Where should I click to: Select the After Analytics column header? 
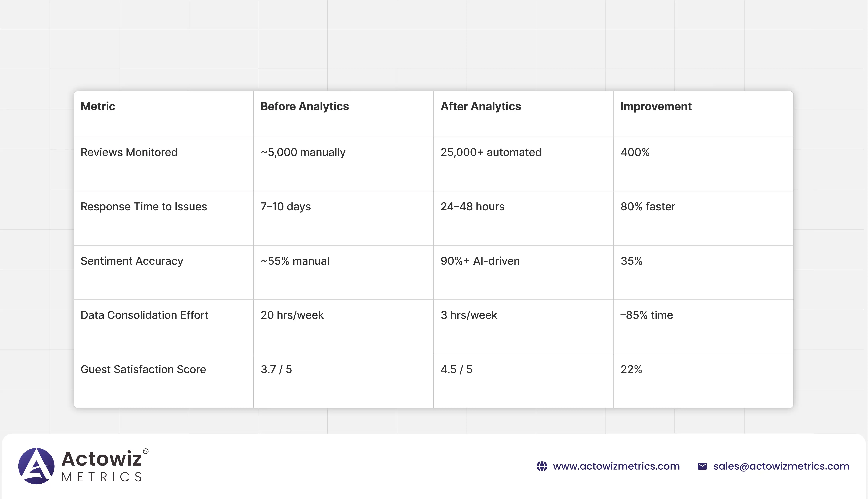[481, 107]
